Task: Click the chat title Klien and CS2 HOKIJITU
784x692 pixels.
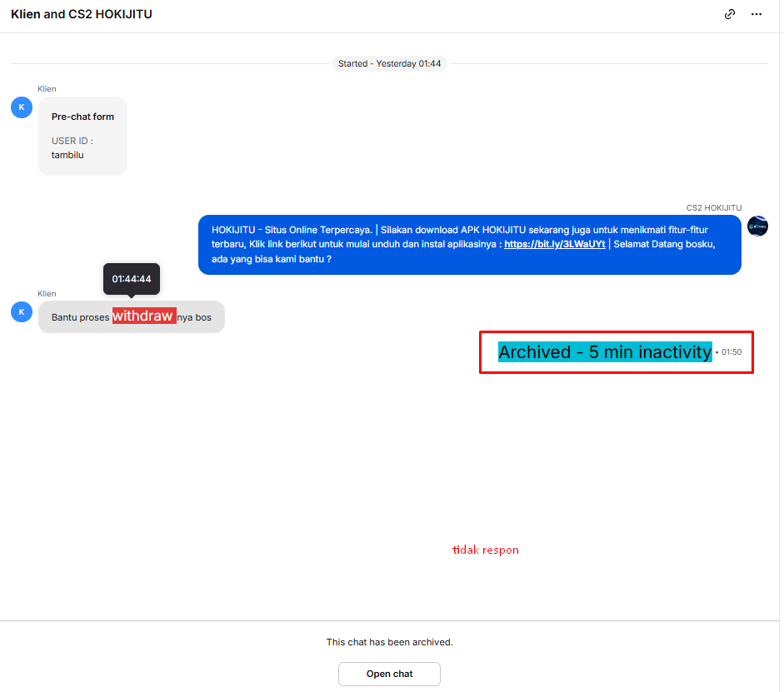Action: [x=82, y=14]
